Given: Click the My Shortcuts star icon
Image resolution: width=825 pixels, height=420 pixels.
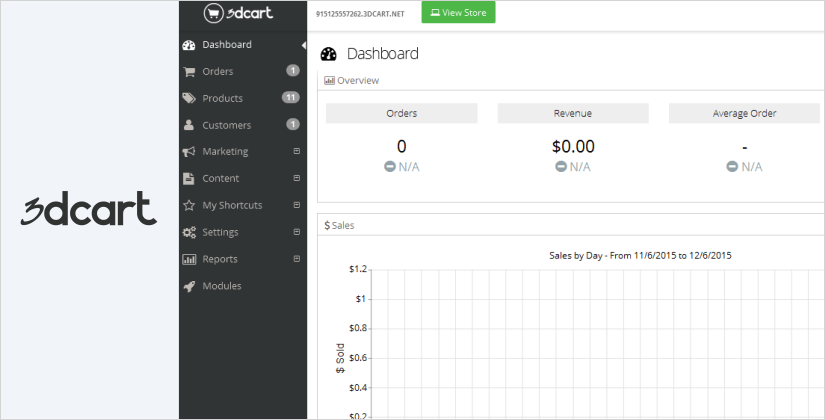Looking at the screenshot, I should tap(189, 205).
